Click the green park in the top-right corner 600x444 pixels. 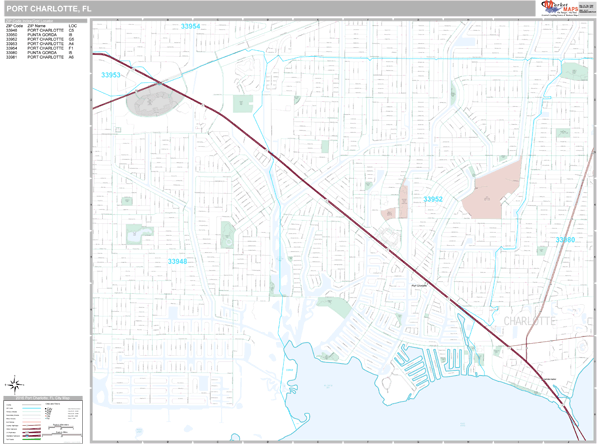tap(574, 72)
